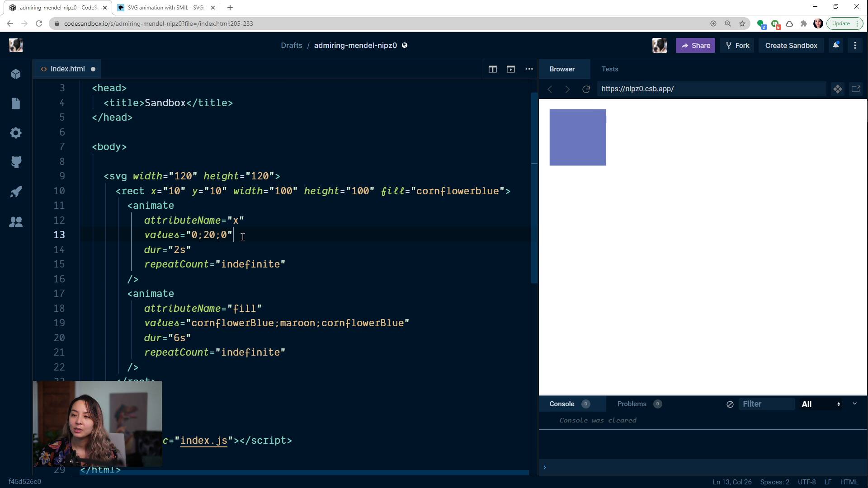Image resolution: width=868 pixels, height=488 pixels.
Task: Switch to the Problems tab
Action: pos(632,404)
